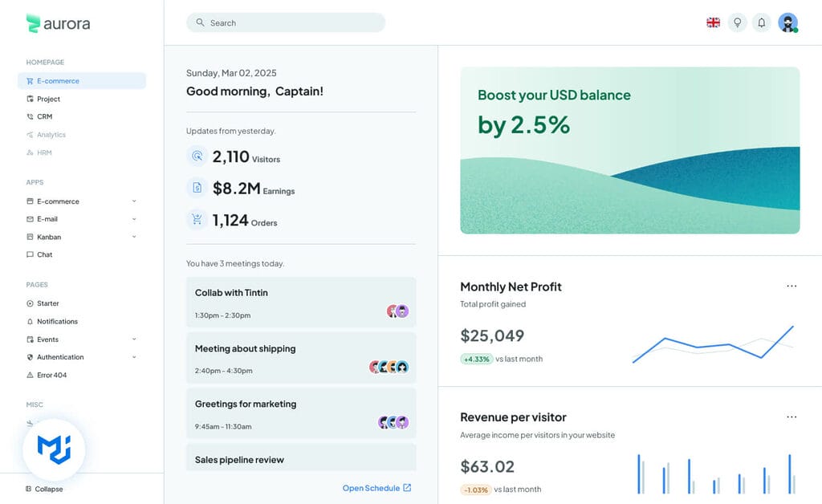Viewport: 822px width, 504px height.
Task: Click the Search input field
Action: pos(293,22)
